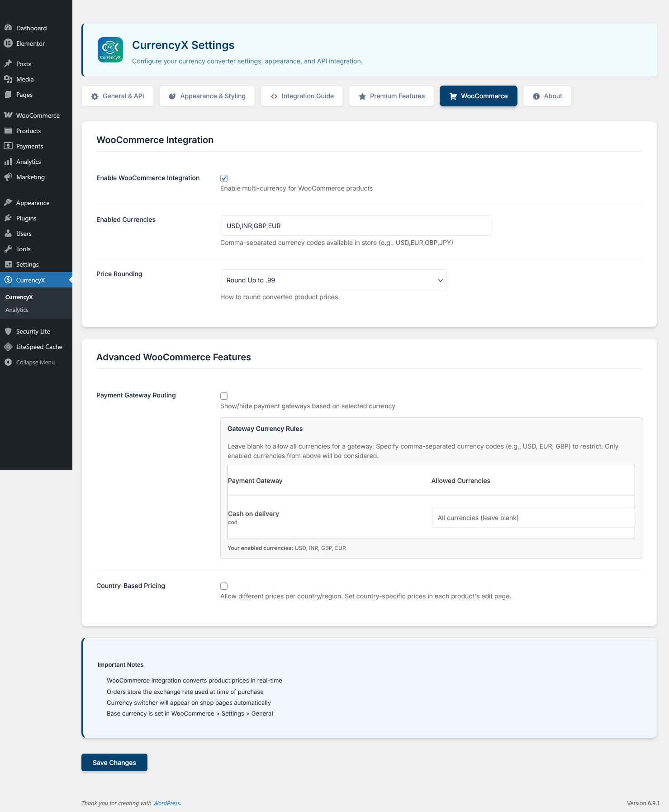Click the star icon on Premium Features tab
The image size is (669, 812).
point(362,96)
